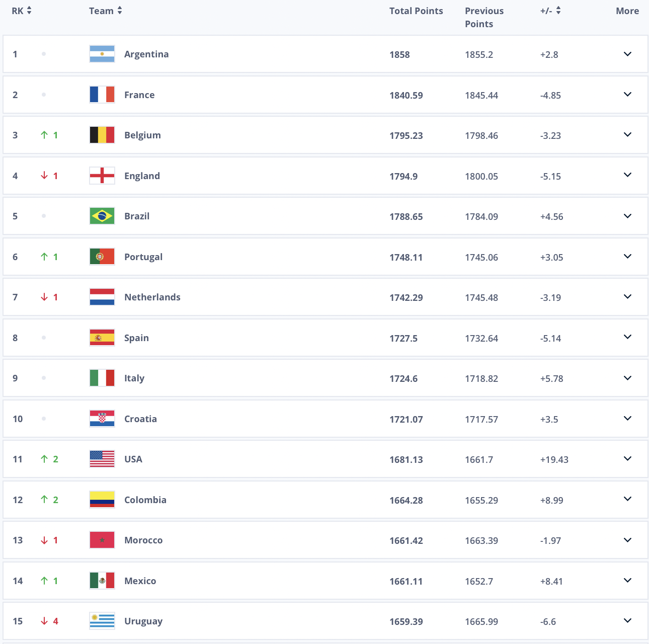This screenshot has height=644, width=649.
Task: Expand the Uruguay row chevron
Action: coord(627,621)
